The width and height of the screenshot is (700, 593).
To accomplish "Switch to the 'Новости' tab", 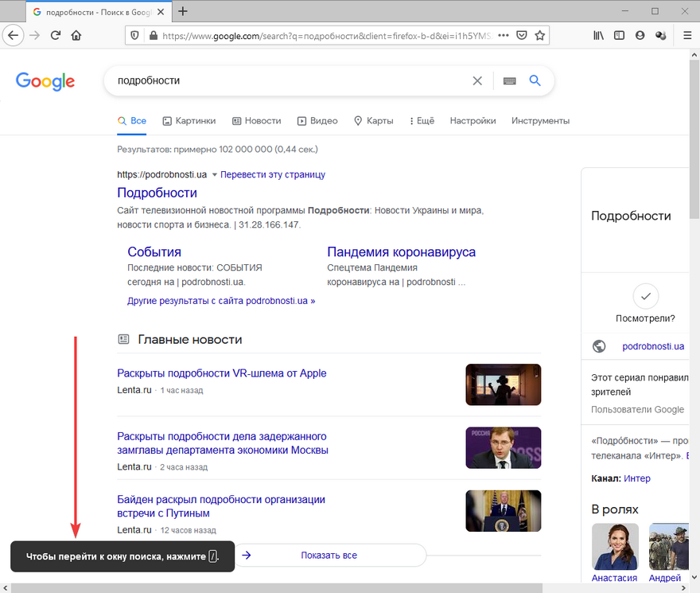I will [257, 121].
